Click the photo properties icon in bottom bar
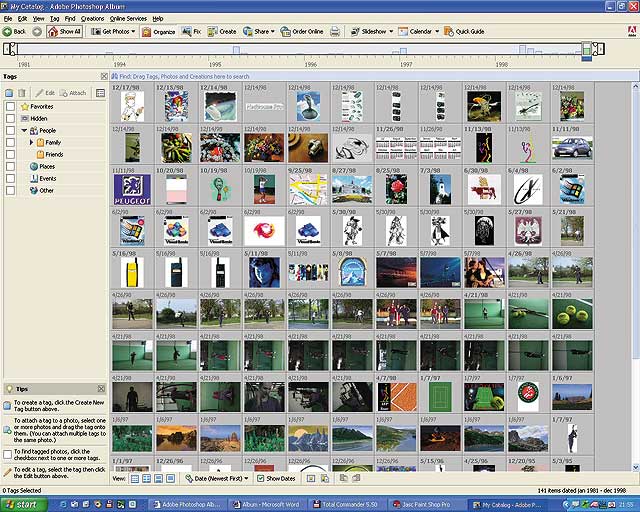 (x=311, y=479)
